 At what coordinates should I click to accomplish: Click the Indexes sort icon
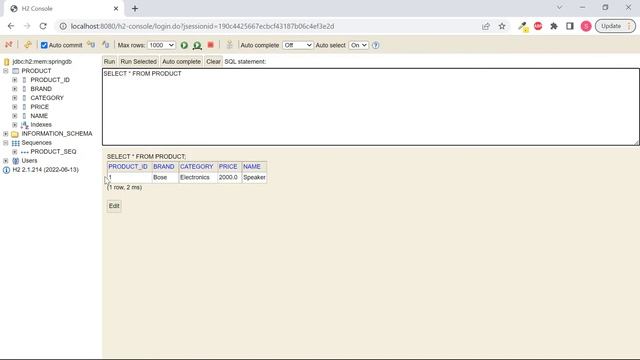(24, 125)
